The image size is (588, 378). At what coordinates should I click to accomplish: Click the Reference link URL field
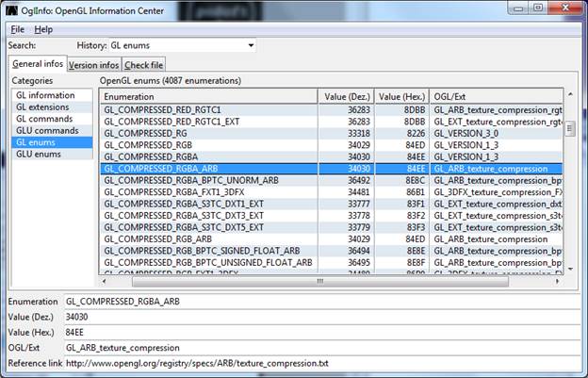click(x=320, y=364)
